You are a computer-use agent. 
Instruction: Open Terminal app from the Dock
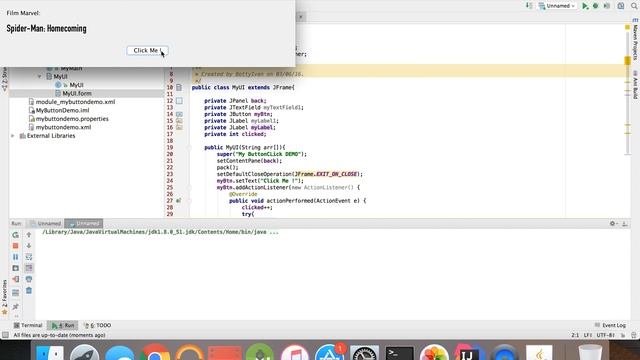click(x=400, y=353)
